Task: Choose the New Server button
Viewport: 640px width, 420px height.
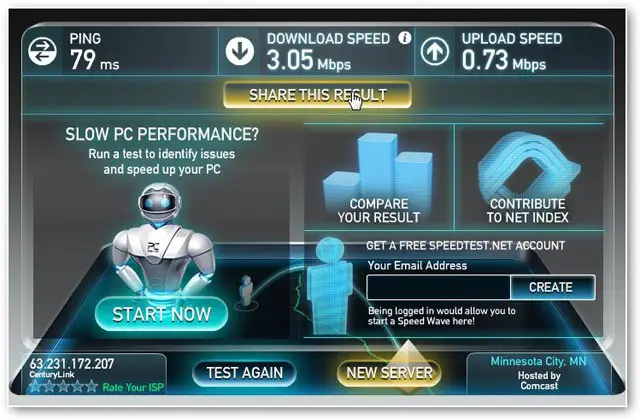Action: 389,373
